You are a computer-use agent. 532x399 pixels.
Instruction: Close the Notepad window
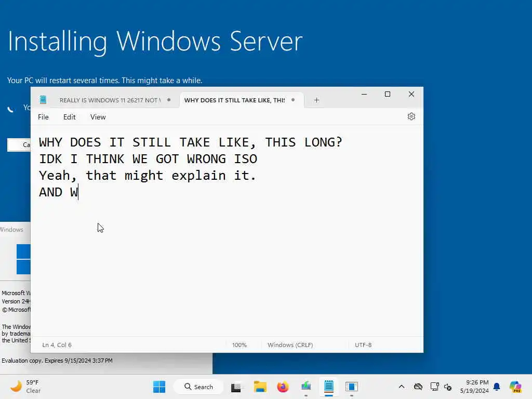[411, 95]
